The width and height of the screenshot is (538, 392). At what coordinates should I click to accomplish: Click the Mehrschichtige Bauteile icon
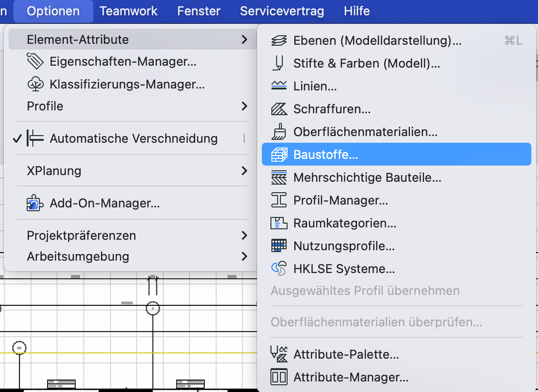279,178
